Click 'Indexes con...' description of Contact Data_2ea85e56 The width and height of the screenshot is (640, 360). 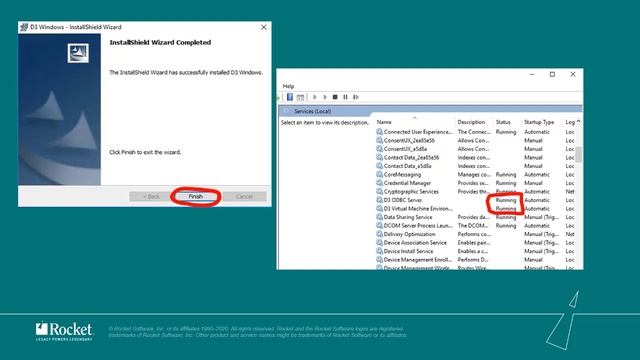pos(473,158)
